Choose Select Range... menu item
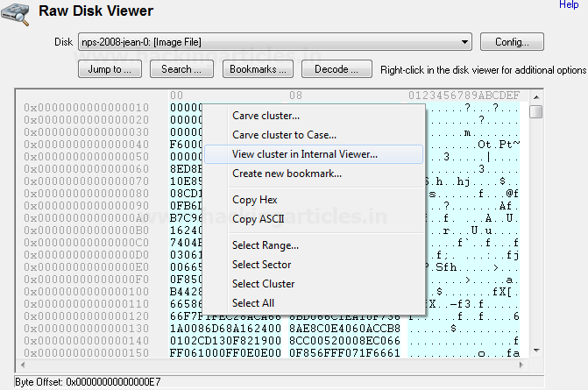 tap(265, 245)
